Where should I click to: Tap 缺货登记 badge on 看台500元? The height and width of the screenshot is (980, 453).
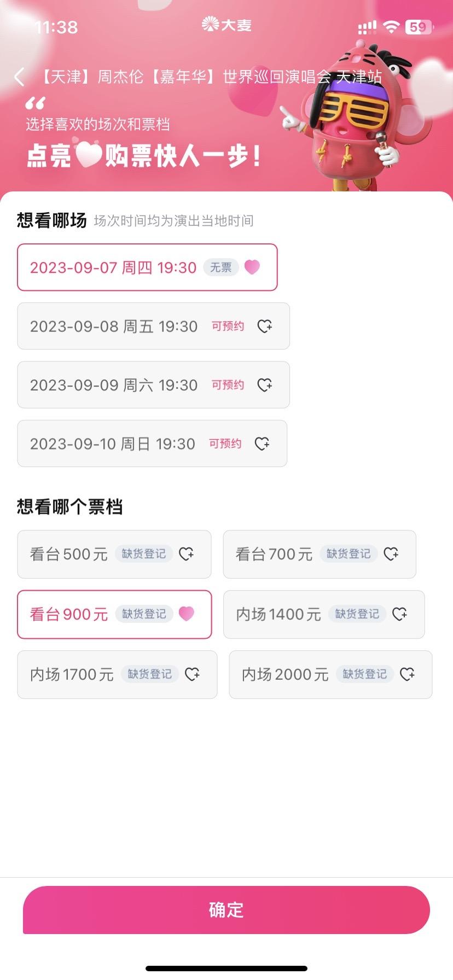click(x=144, y=554)
